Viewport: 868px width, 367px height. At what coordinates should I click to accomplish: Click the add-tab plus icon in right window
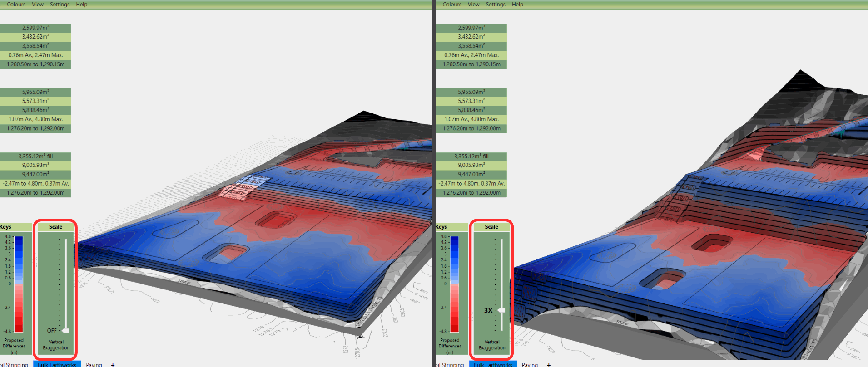[x=549, y=364]
